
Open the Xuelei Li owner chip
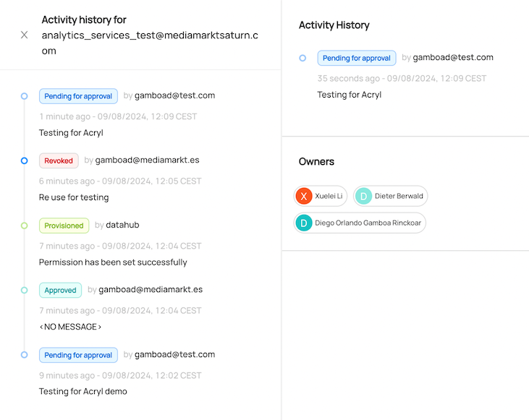tap(321, 196)
